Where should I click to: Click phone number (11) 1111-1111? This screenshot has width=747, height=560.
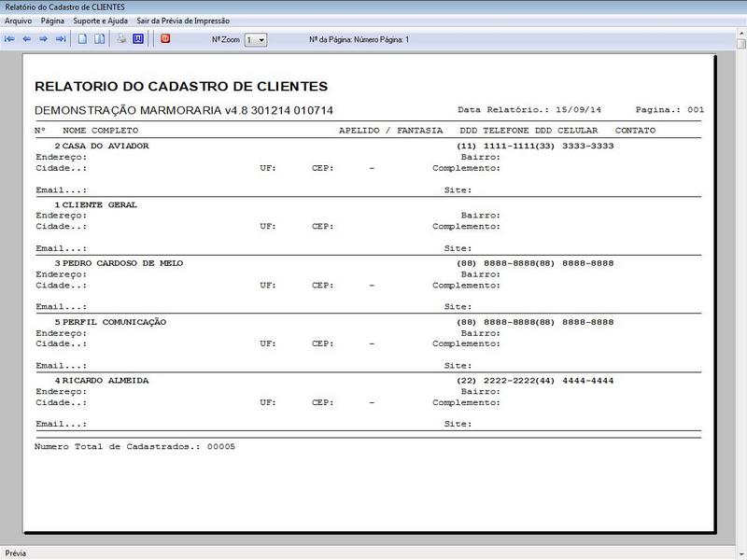pos(496,146)
